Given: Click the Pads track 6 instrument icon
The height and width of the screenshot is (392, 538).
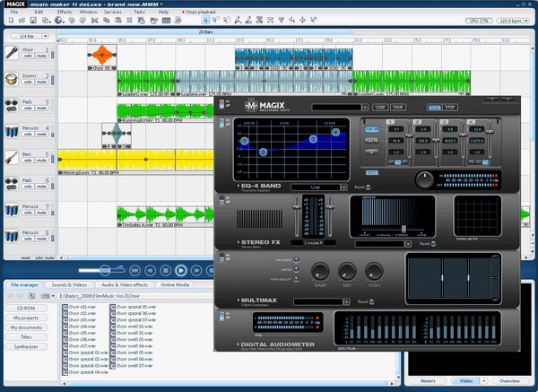Looking at the screenshot, I should tap(12, 184).
